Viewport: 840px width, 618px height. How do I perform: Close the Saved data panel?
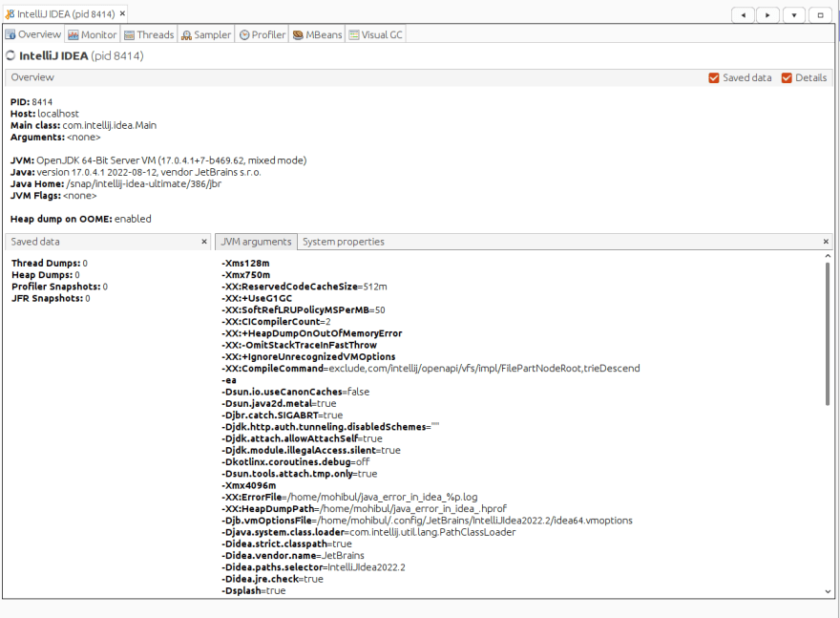204,242
